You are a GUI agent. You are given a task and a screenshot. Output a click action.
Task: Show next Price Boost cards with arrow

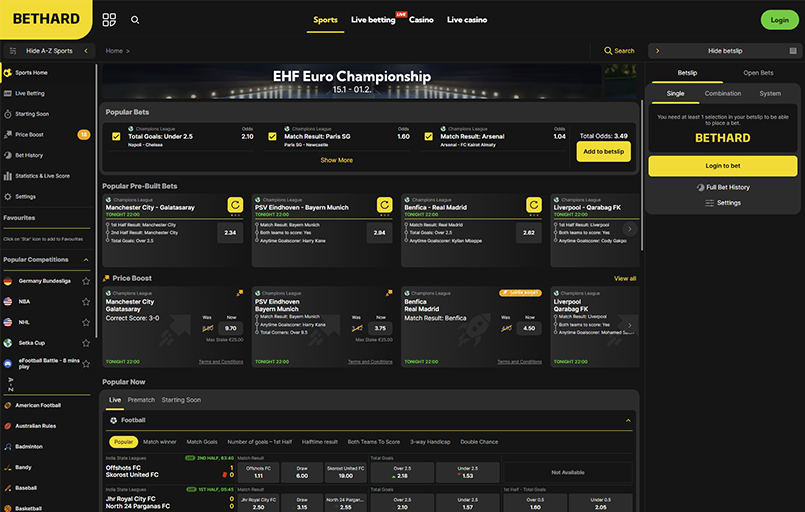(629, 325)
